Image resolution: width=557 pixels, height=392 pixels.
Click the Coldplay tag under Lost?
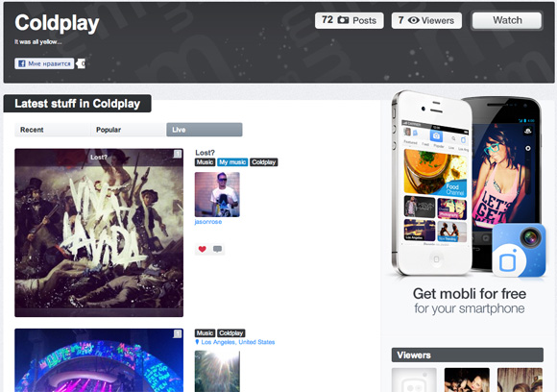263,162
